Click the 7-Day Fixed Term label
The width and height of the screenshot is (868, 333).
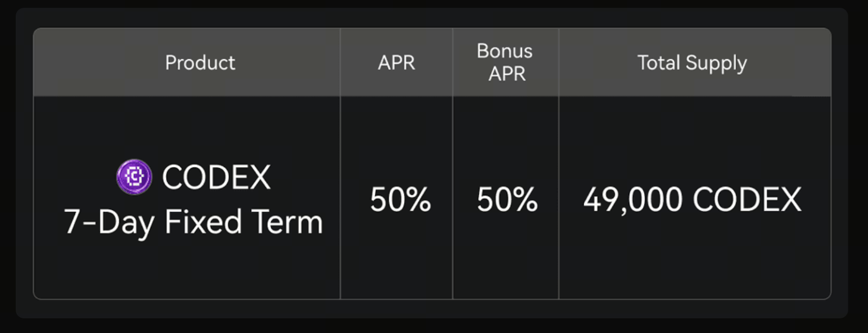click(x=194, y=222)
